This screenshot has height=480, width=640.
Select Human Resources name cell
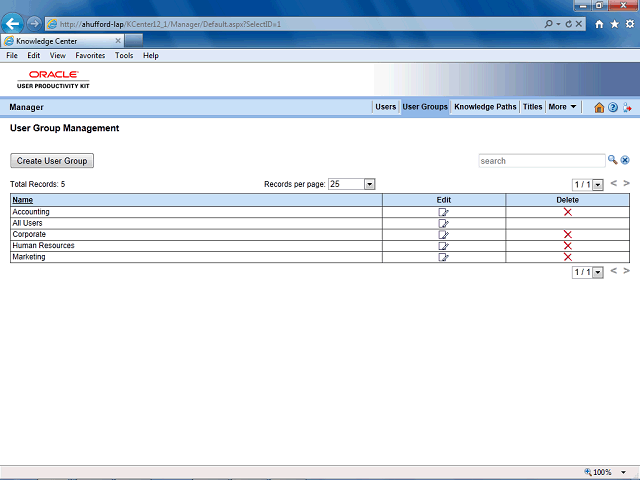[x=196, y=246]
